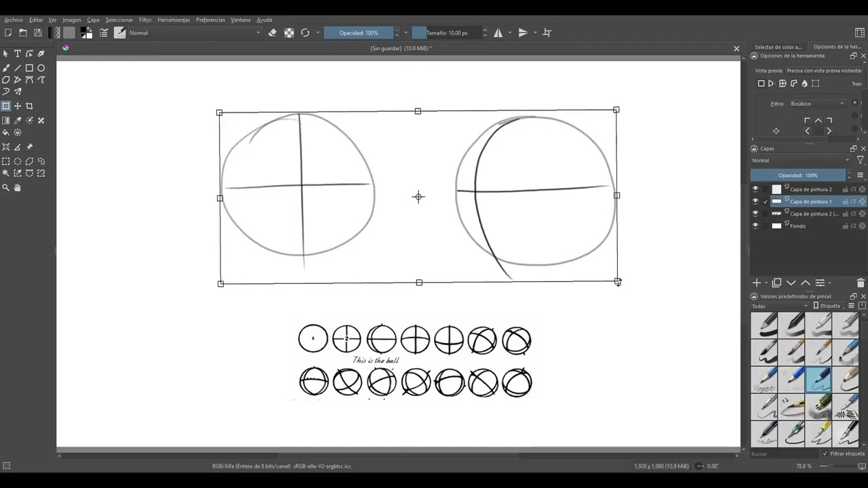Open the brush editor settings icon

104,33
